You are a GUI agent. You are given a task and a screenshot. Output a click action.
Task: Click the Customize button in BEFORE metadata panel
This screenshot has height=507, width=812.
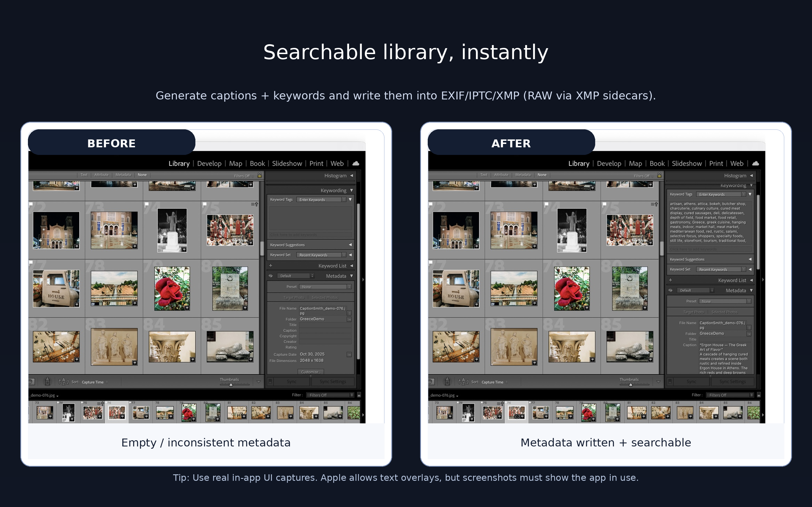(x=310, y=372)
